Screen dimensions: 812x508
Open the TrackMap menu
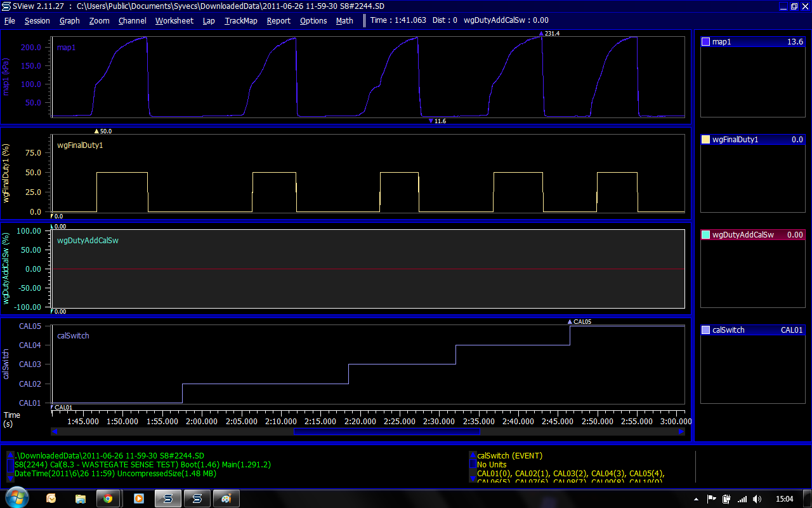241,20
